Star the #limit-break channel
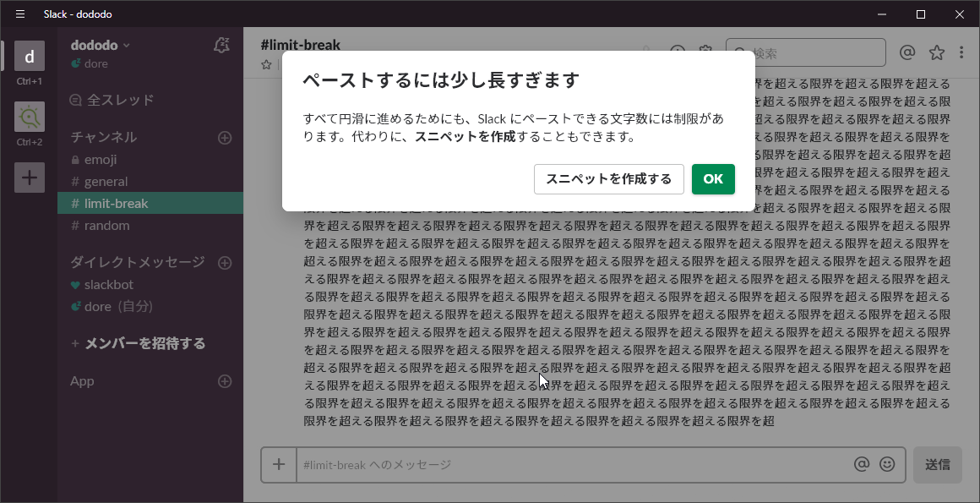This screenshot has width=980, height=503. [267, 65]
